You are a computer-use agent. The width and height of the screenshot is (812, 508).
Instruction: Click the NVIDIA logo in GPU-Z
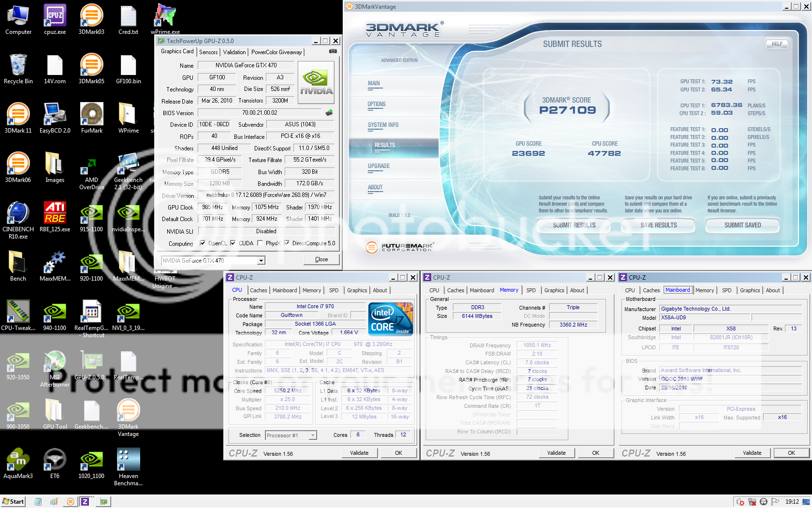317,83
